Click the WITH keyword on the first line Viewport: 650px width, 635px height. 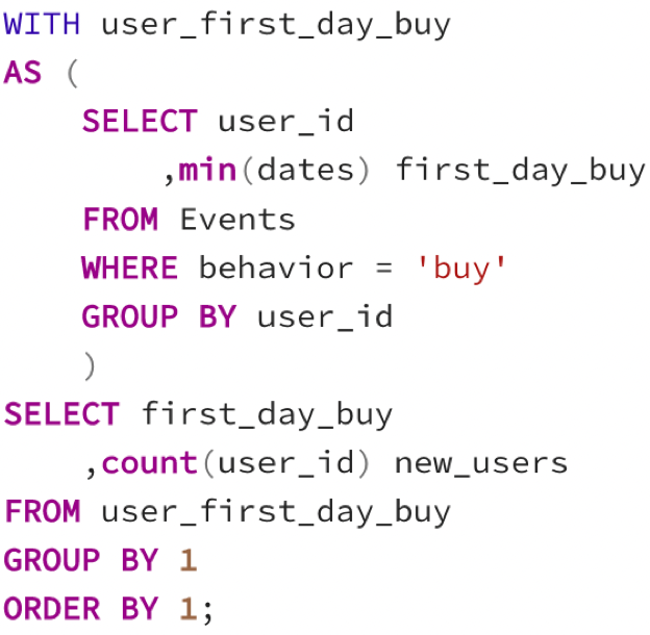click(x=41, y=24)
